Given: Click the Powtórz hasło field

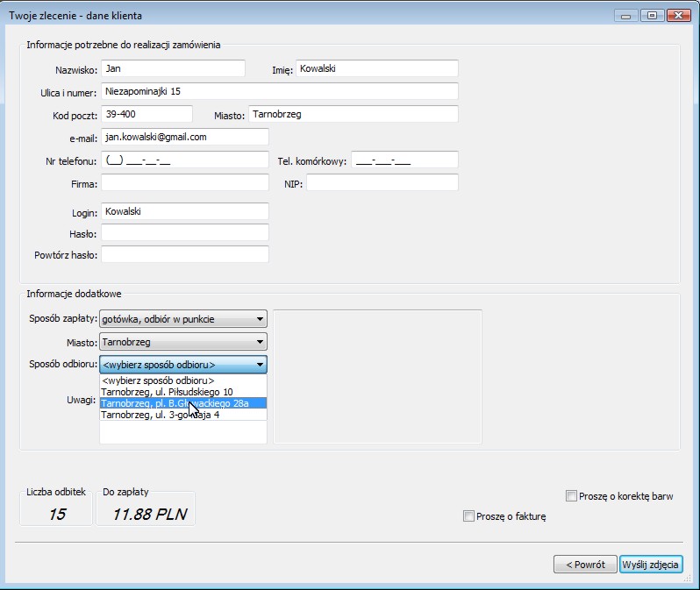Looking at the screenshot, I should tap(184, 254).
